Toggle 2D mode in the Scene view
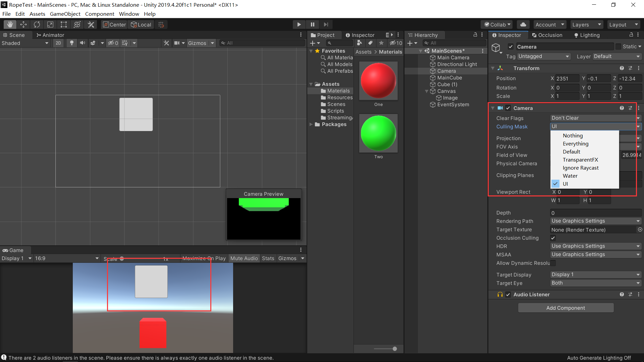 [x=58, y=43]
